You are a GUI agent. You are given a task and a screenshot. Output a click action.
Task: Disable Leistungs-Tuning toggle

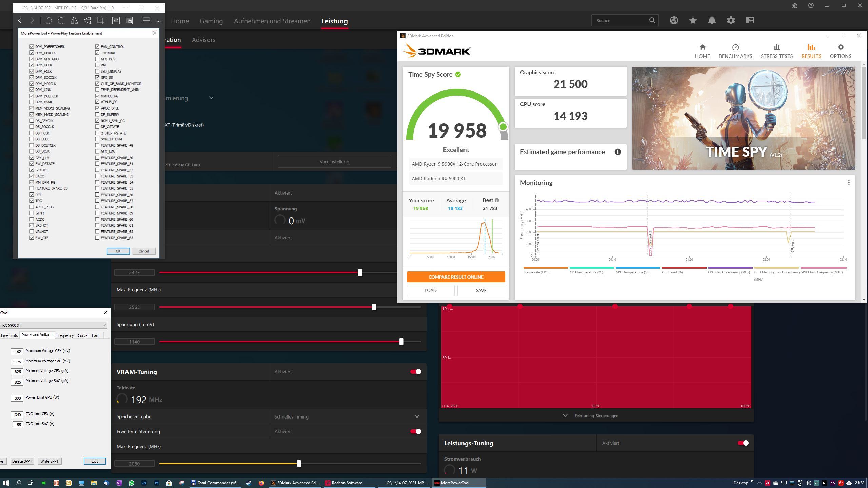pos(743,443)
